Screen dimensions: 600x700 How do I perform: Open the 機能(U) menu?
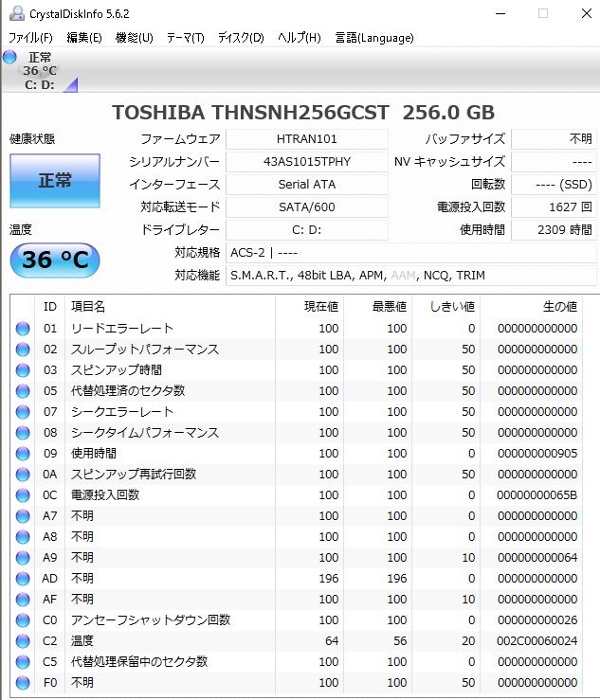click(x=134, y=38)
